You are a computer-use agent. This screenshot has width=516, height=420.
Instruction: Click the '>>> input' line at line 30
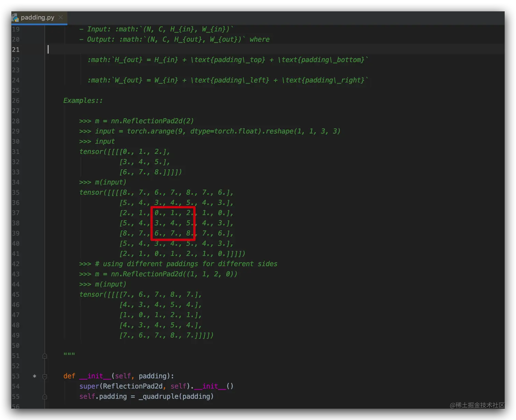tap(97, 141)
